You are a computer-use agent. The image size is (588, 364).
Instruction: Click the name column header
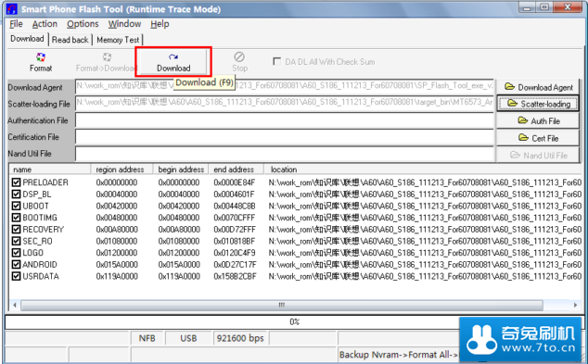pos(49,169)
